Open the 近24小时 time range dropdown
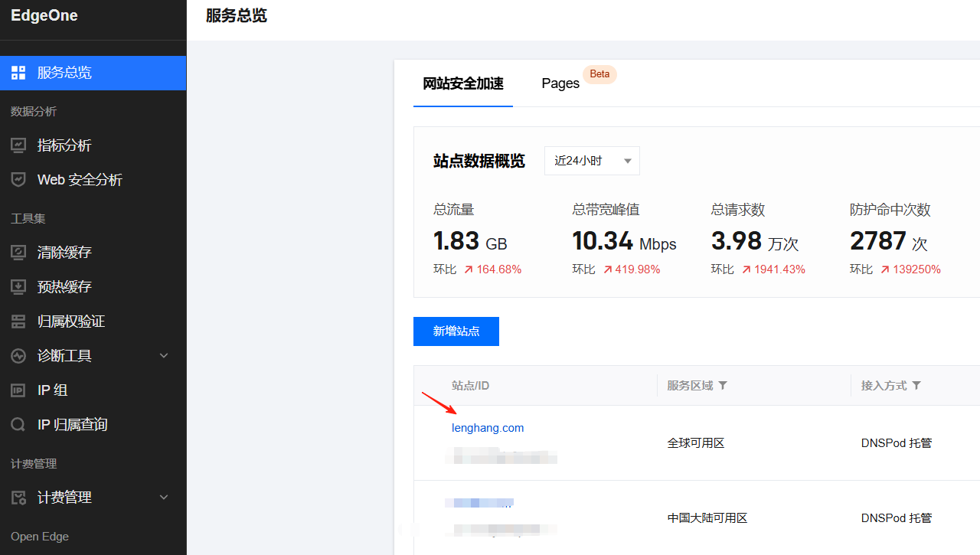This screenshot has width=980, height=555. click(x=592, y=161)
